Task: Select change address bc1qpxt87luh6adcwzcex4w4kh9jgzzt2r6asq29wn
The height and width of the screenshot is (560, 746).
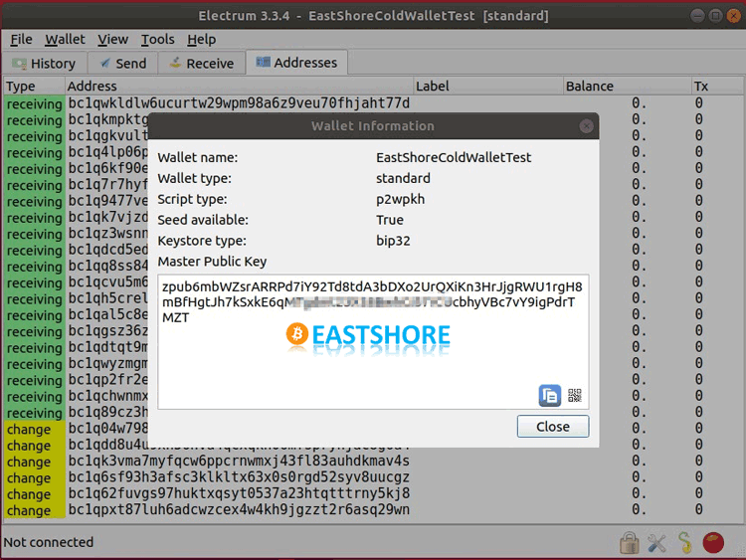Action: [239, 510]
